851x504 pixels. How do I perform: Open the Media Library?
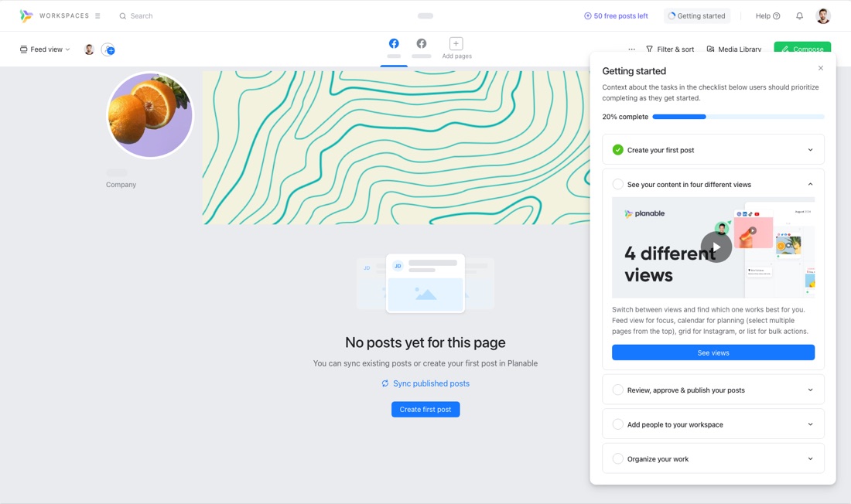pos(733,49)
